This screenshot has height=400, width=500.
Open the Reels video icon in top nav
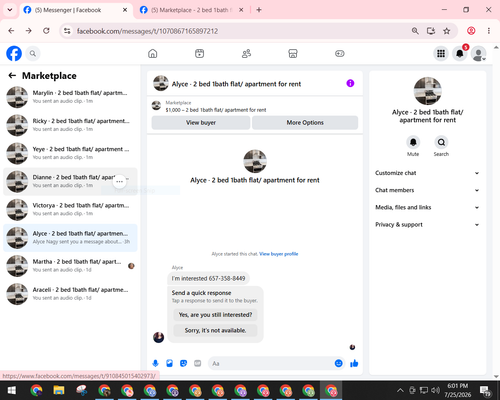pos(199,53)
